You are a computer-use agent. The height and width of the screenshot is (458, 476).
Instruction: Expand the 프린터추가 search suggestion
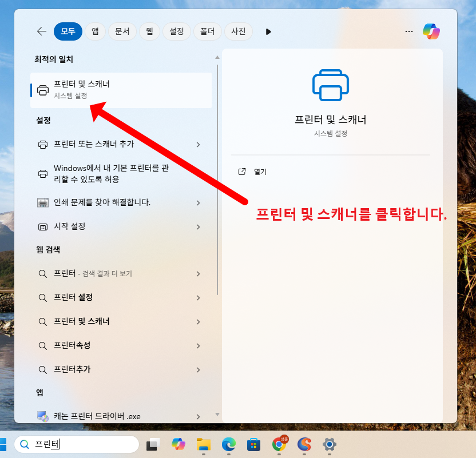[198, 369]
